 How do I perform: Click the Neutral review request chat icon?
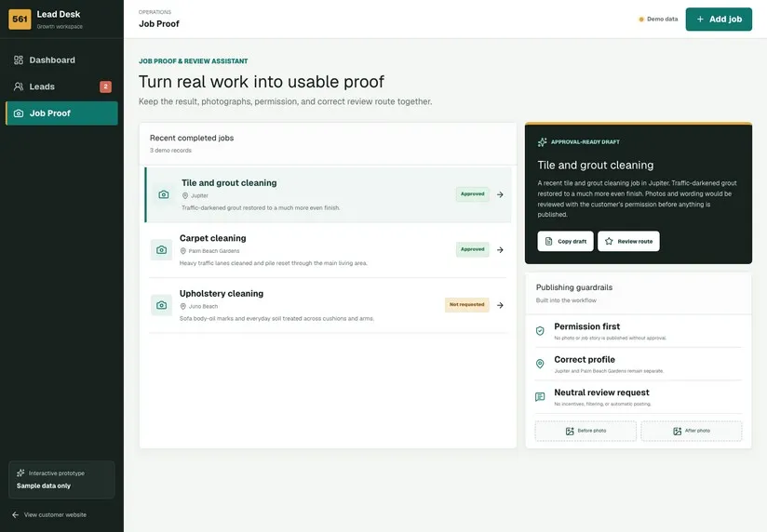540,396
